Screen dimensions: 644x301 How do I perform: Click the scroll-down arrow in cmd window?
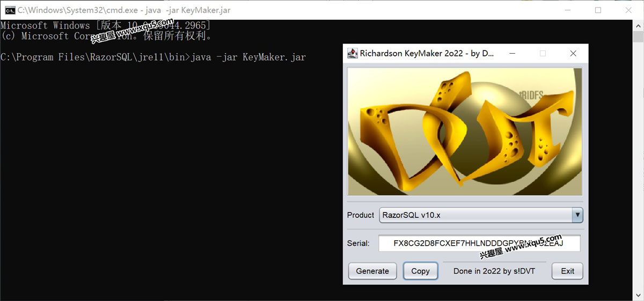pyautogui.click(x=639, y=296)
